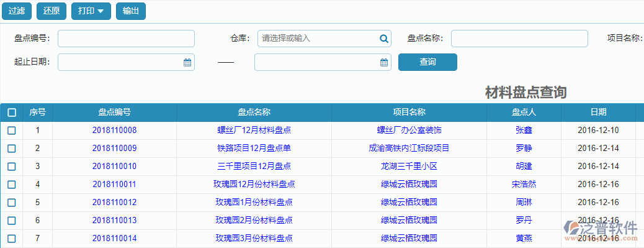Click the 过滤 button
Image resolution: width=644 pixels, height=248 pixels.
point(17,11)
